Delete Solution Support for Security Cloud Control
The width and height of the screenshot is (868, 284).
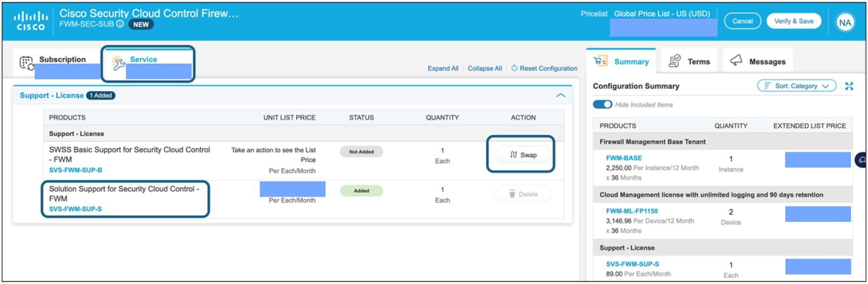click(x=523, y=194)
